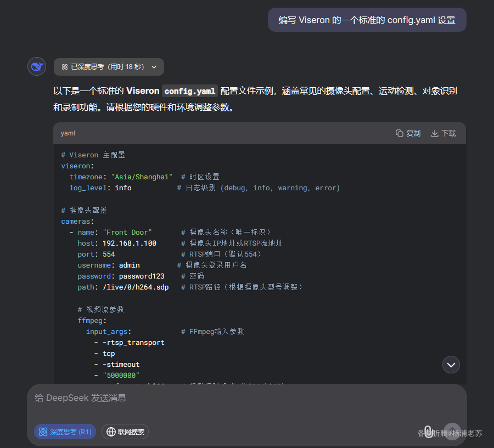Click the path /live/0/h264.sdp value
494x448 pixels.
(x=136, y=287)
